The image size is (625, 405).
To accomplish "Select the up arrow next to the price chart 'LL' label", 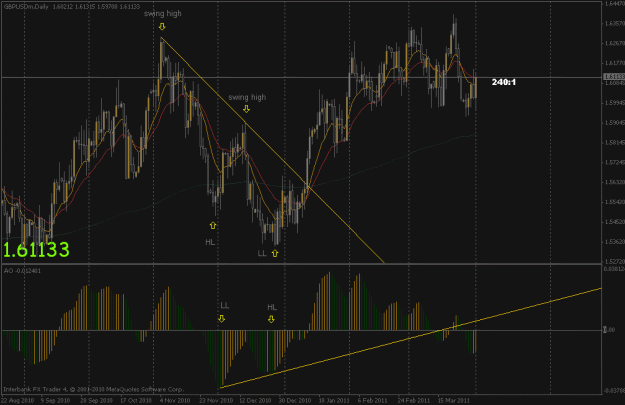I will 275,253.
